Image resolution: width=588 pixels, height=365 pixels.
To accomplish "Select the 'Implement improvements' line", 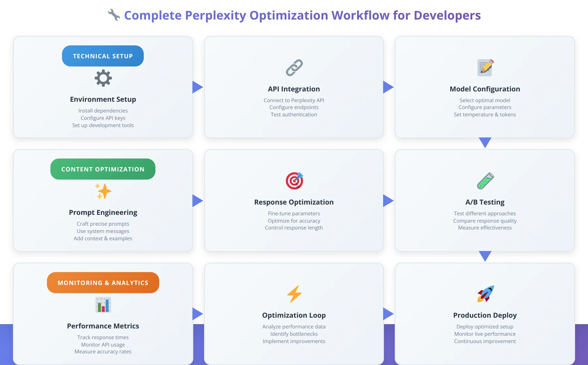I will point(294,341).
